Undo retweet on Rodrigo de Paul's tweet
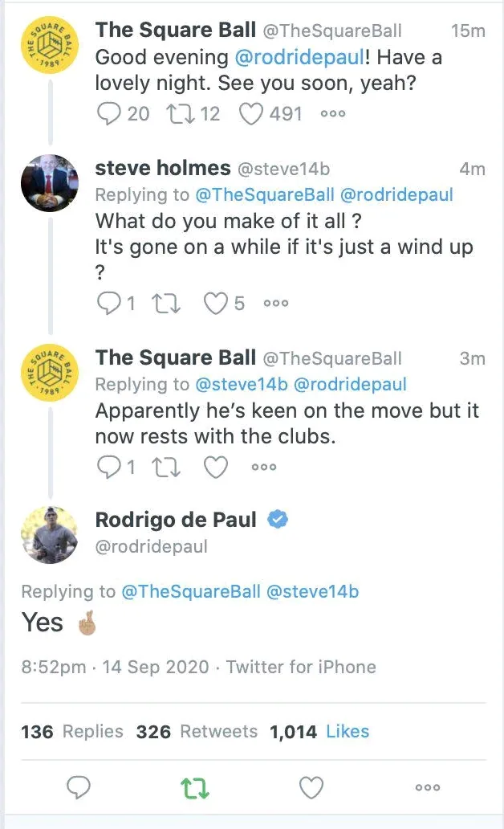The width and height of the screenshot is (504, 829). [196, 788]
